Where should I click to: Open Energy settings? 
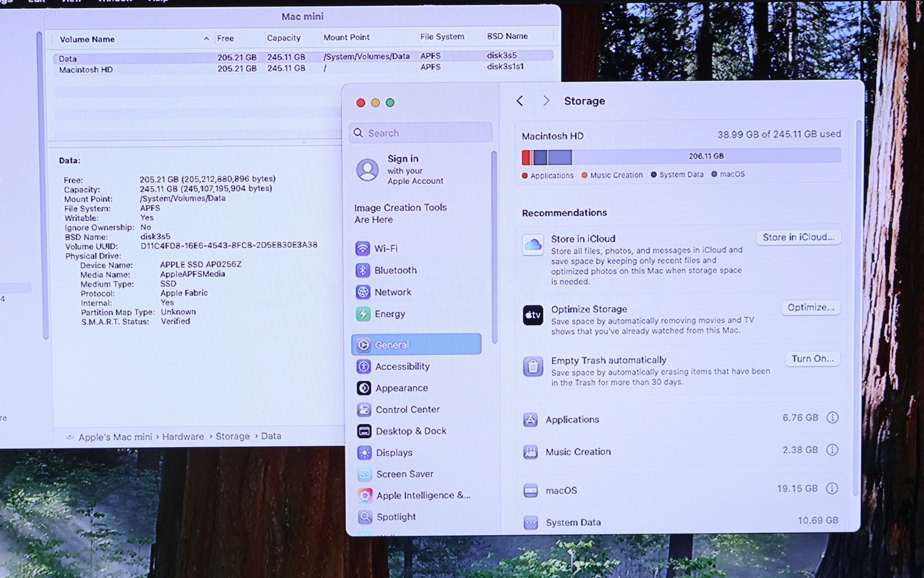389,314
